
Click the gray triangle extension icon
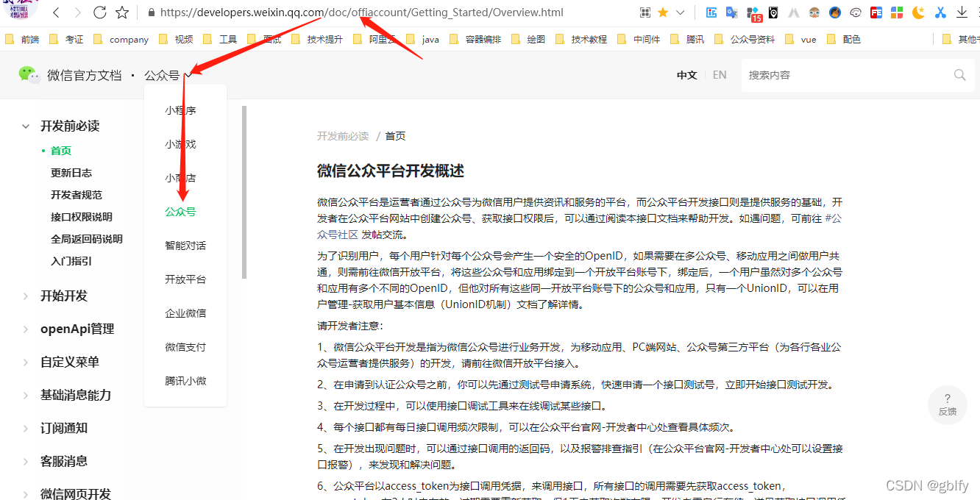point(794,12)
